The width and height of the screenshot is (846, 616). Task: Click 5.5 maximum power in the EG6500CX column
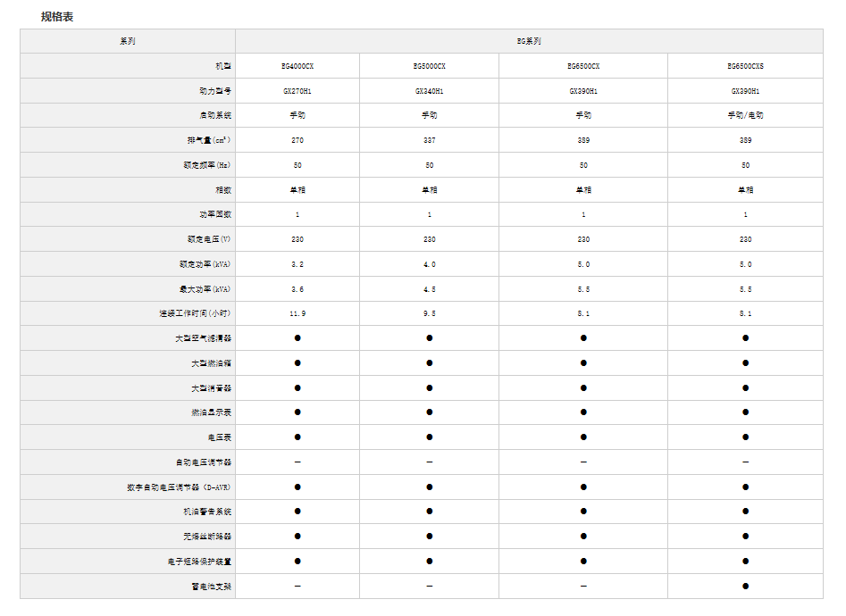(583, 289)
